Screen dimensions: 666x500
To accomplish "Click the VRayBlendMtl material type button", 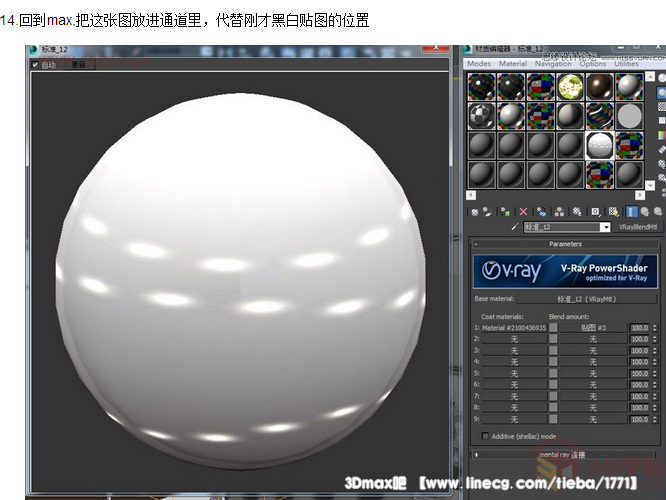I will click(638, 227).
